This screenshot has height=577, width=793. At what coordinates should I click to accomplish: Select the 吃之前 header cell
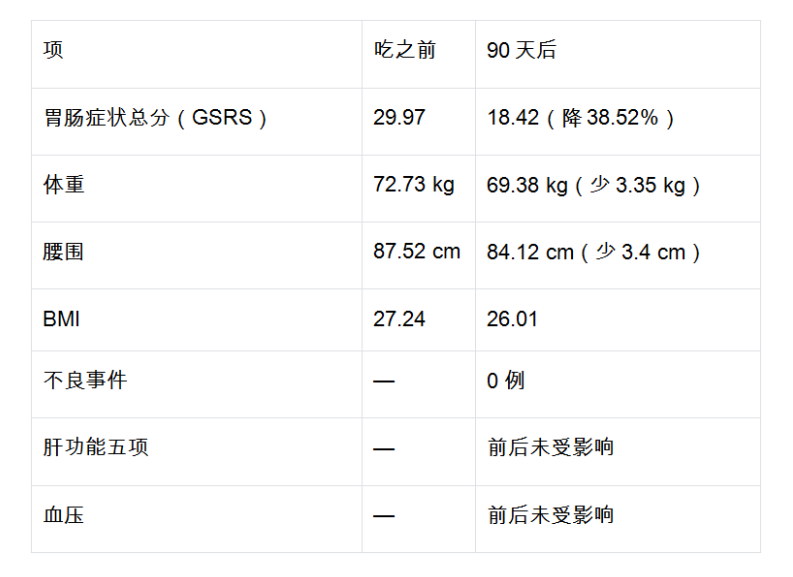tap(419, 55)
